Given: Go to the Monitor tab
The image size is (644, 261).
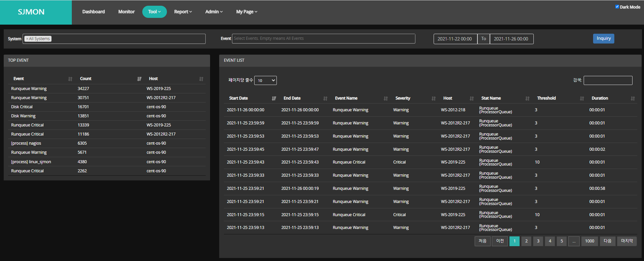Looking at the screenshot, I should coord(126,12).
